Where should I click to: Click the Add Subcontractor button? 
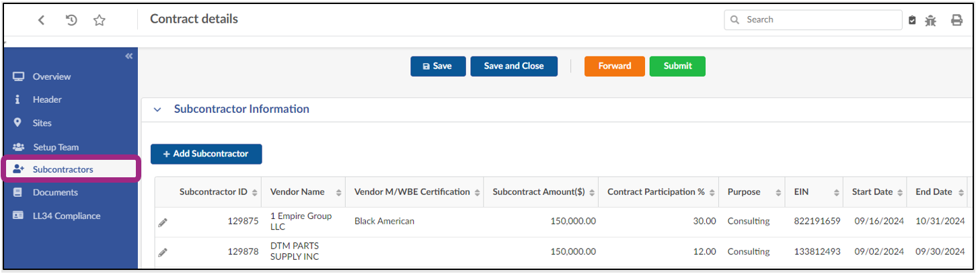coord(206,154)
